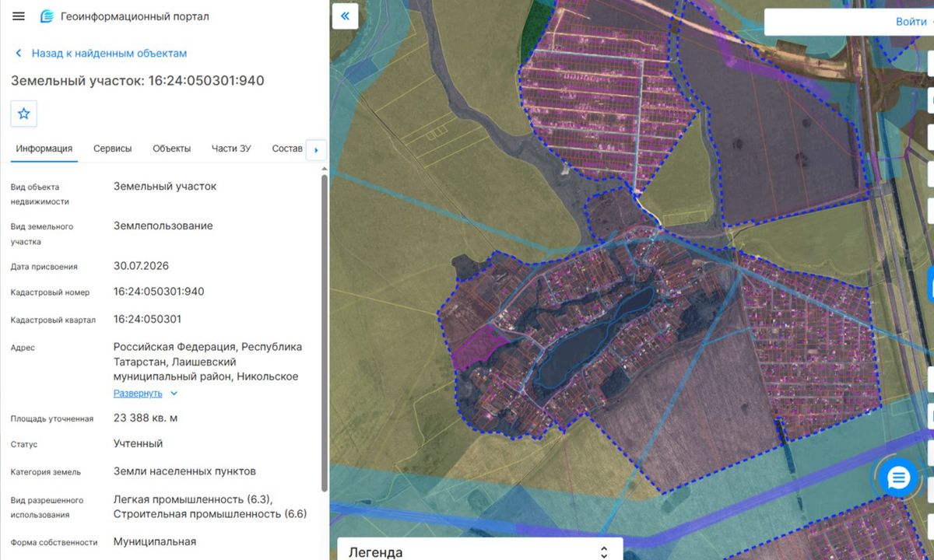Expand the address with Развернуть
The width and height of the screenshot is (934, 560).
[146, 394]
